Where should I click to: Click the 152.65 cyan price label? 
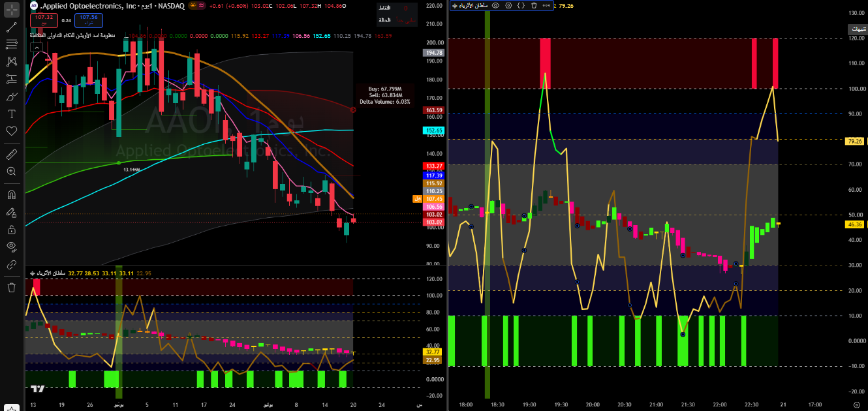click(434, 130)
